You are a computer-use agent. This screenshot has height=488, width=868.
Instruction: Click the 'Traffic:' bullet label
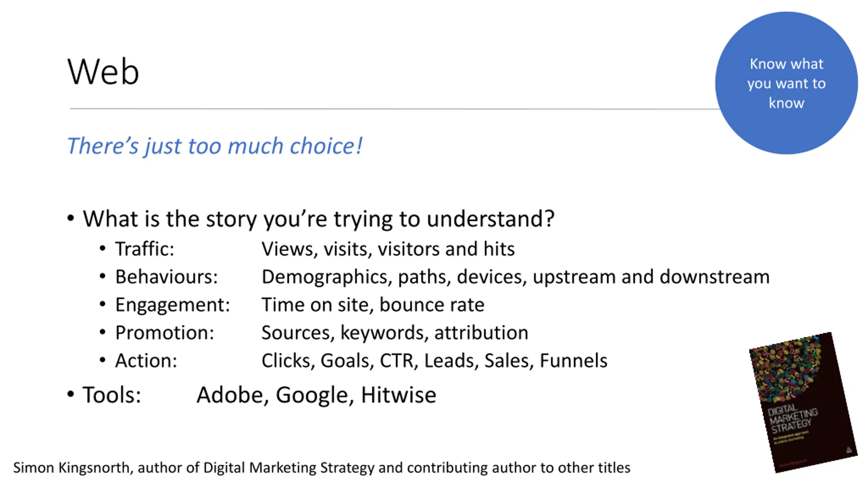tap(144, 249)
